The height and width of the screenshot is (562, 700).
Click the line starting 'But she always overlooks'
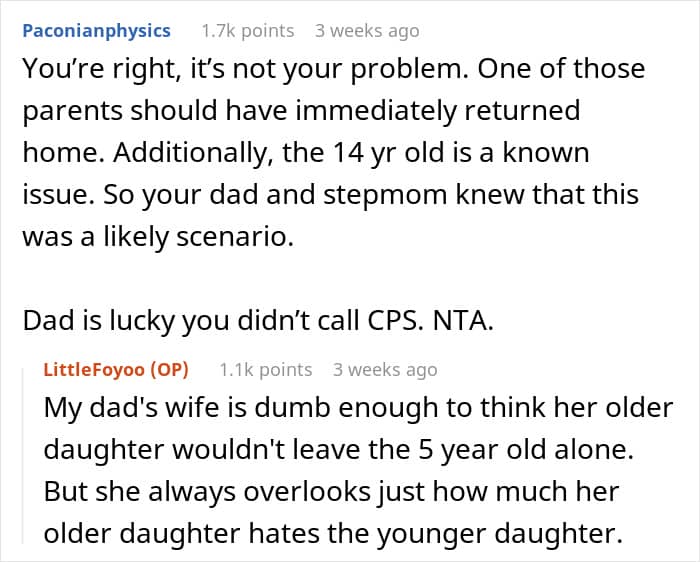331,491
